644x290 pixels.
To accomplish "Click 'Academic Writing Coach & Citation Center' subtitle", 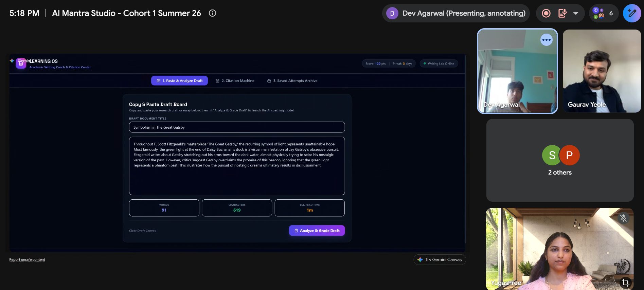I will [x=60, y=67].
